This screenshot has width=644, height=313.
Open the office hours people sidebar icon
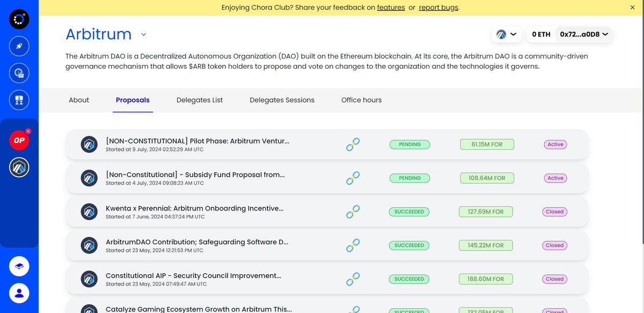[19, 100]
